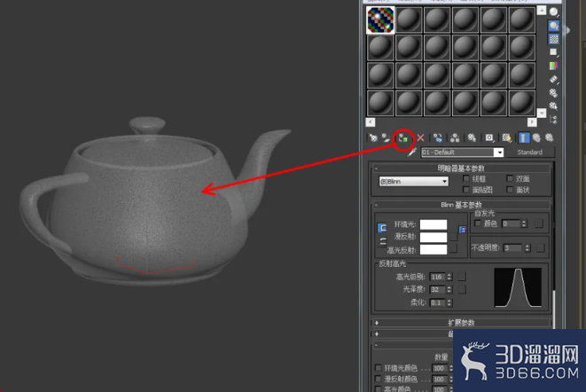Click Go Forward to Sibling icon
The height and width of the screenshot is (392, 586).
tap(549, 138)
